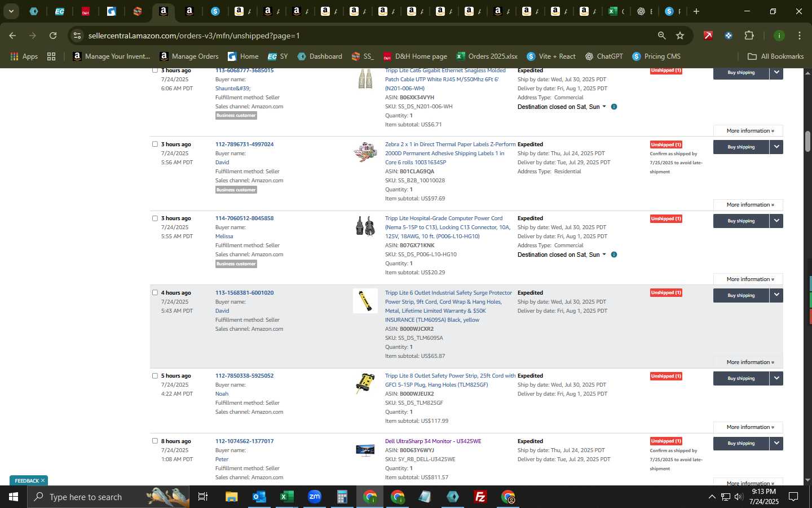Viewport: 812px width, 508px height.
Task: Open Outlook from the Windows taskbar
Action: [259, 497]
